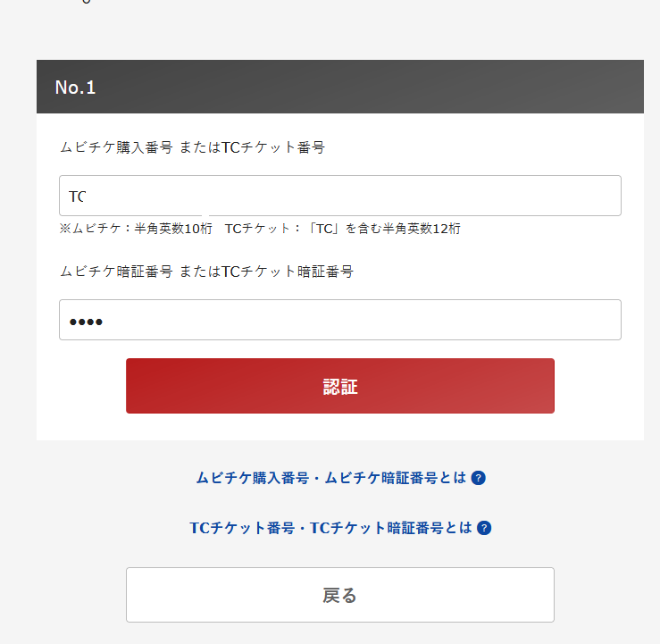
Task: Click the empty right end of the password field
Action: click(x=589, y=320)
